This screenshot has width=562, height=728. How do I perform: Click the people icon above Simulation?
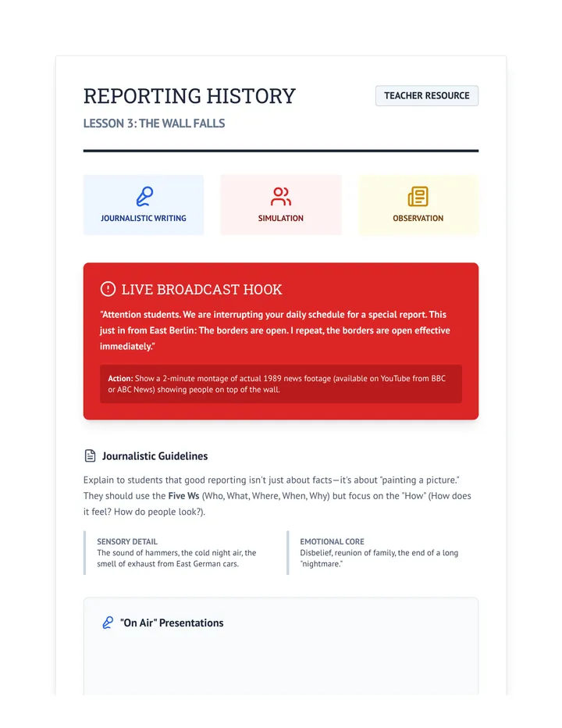281,196
